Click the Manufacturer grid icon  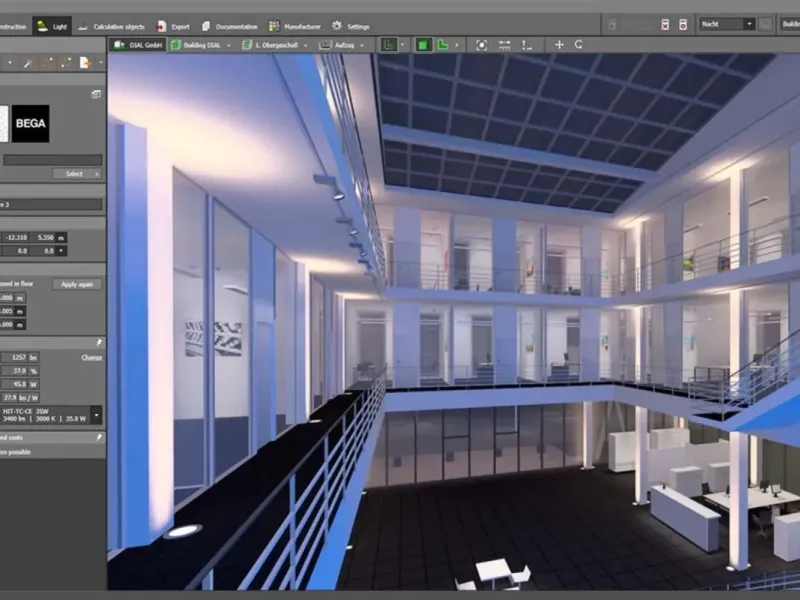click(x=274, y=27)
